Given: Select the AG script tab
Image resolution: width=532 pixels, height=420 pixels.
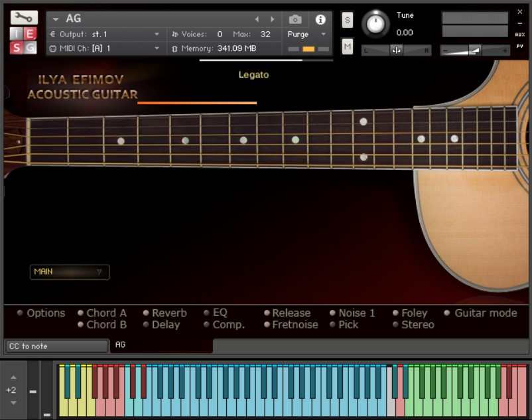Looking at the screenshot, I should [x=161, y=346].
